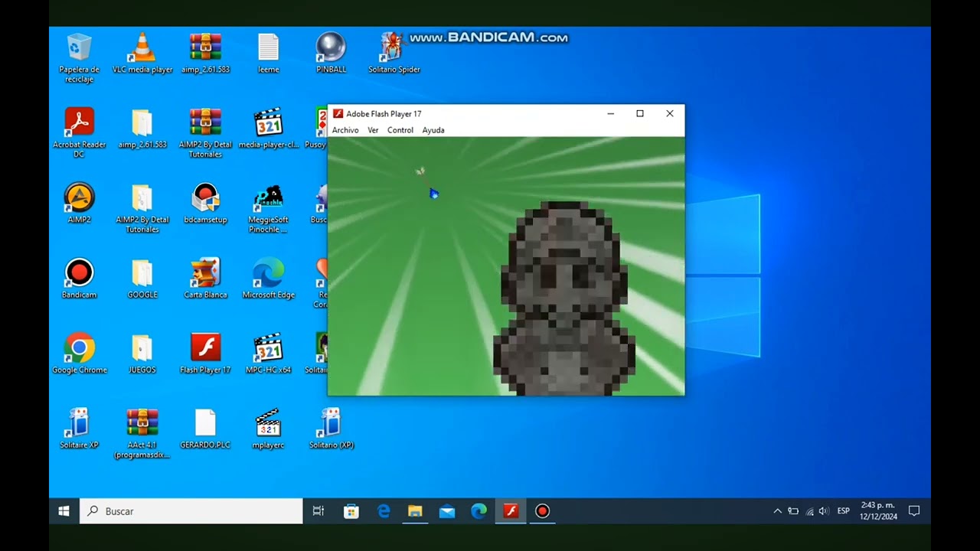Select the PINBALL game shortcut

point(332,53)
